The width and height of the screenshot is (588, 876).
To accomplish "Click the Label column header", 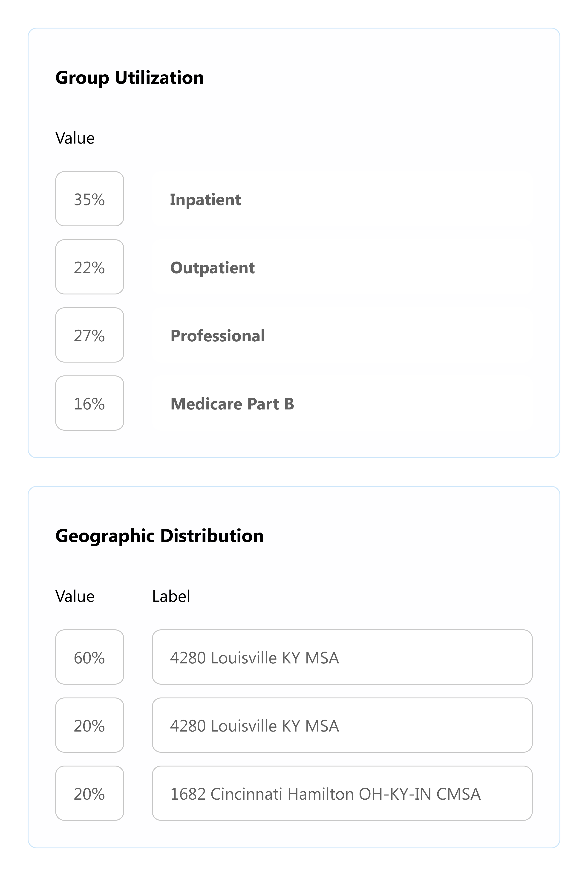I will point(171,596).
